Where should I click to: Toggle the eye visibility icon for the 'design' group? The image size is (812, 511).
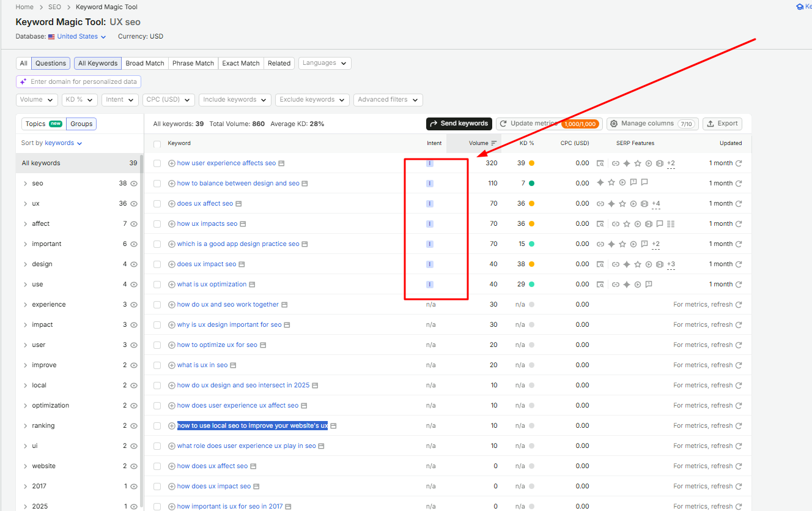[134, 264]
